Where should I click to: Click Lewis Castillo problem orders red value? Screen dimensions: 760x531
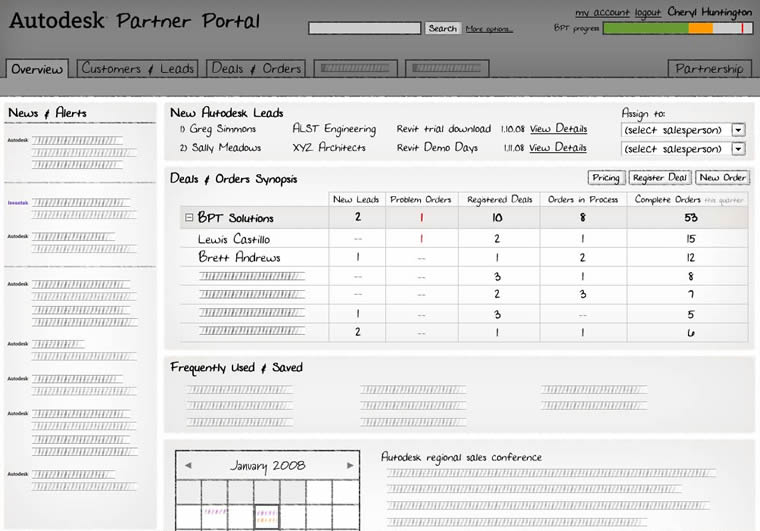click(421, 239)
